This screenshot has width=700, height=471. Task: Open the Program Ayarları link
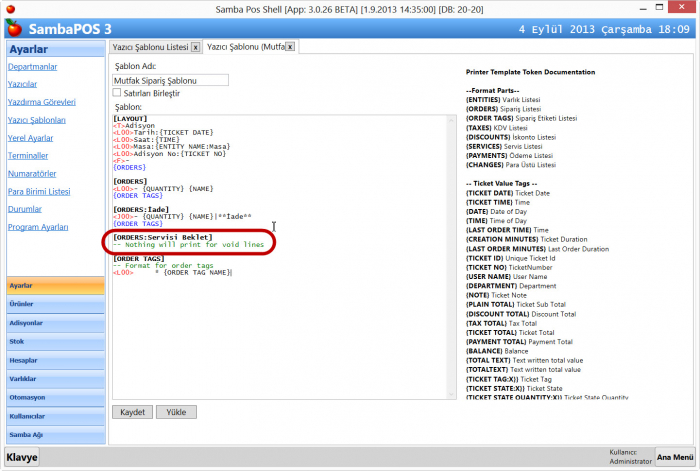[x=38, y=227]
